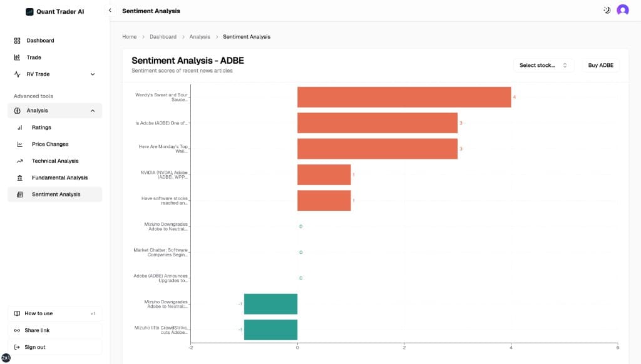Click the Buy ADBE button
This screenshot has height=364, width=641.
[600, 64]
